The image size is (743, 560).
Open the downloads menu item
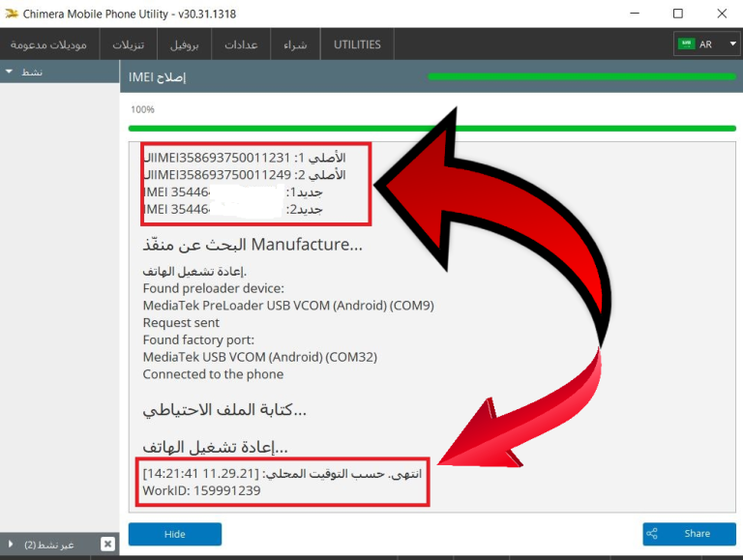[128, 44]
